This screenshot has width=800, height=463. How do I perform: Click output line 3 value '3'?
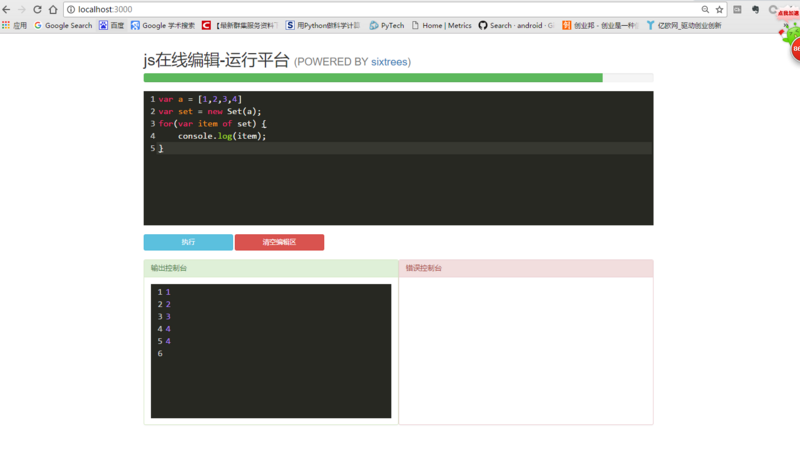168,316
